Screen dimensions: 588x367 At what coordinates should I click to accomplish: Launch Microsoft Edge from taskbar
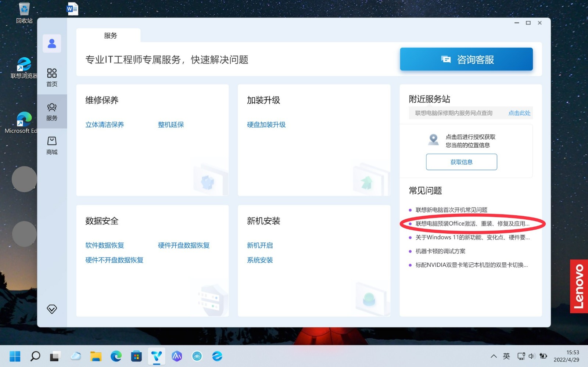point(116,356)
